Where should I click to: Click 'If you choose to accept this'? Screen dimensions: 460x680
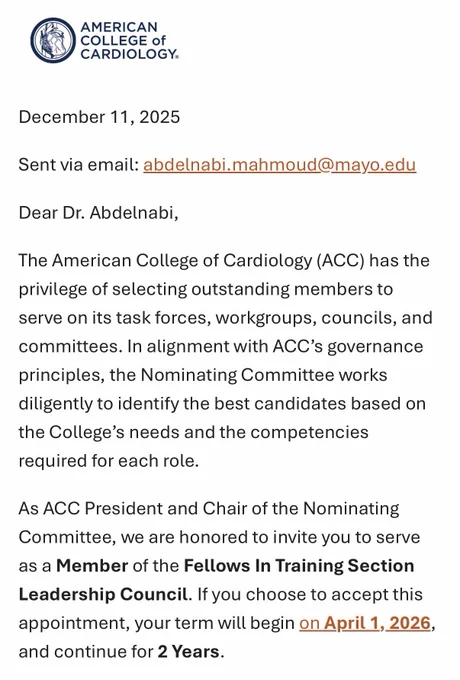click(x=310, y=594)
